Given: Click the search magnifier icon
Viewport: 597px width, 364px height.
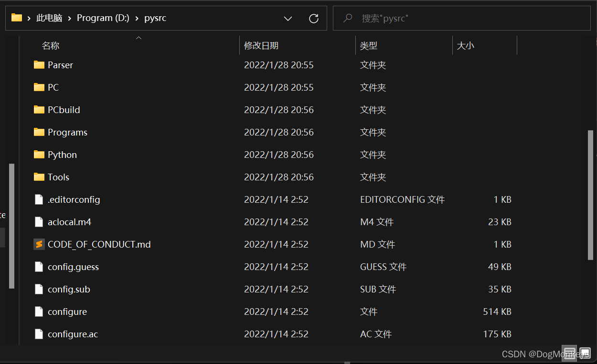Looking at the screenshot, I should 348,18.
